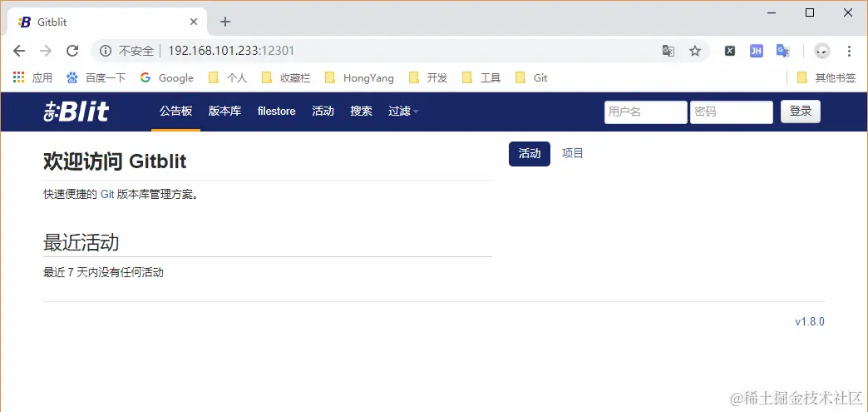This screenshot has width=868, height=412.
Task: Go back with browser back arrow
Action: pyautogui.click(x=19, y=51)
